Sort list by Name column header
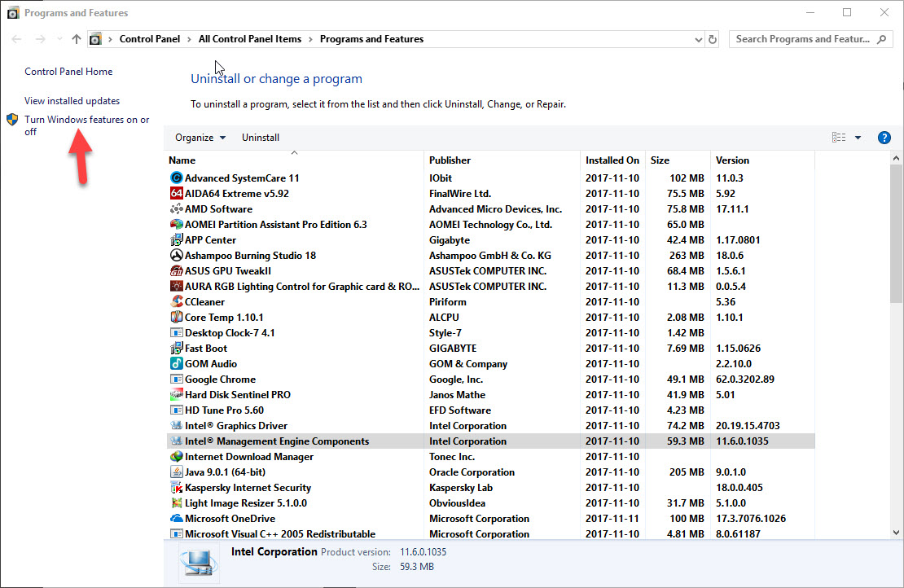The width and height of the screenshot is (904, 588). [294, 160]
